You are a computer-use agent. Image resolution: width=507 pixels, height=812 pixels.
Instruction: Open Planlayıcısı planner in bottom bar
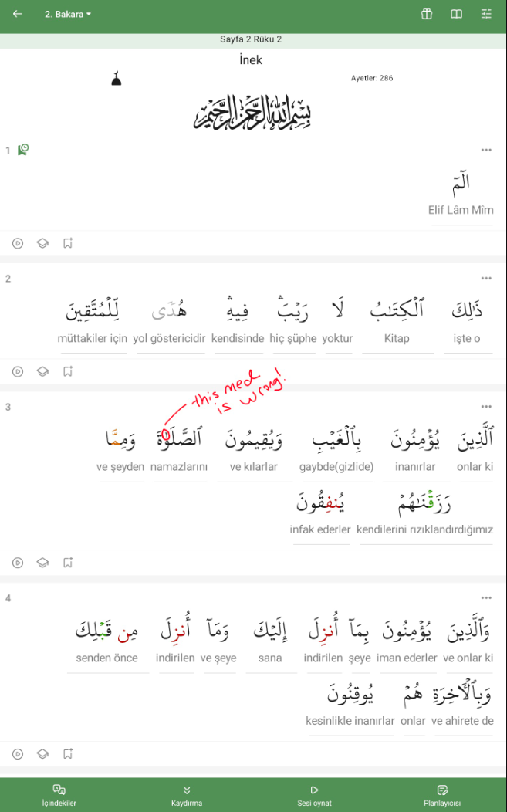point(442,796)
